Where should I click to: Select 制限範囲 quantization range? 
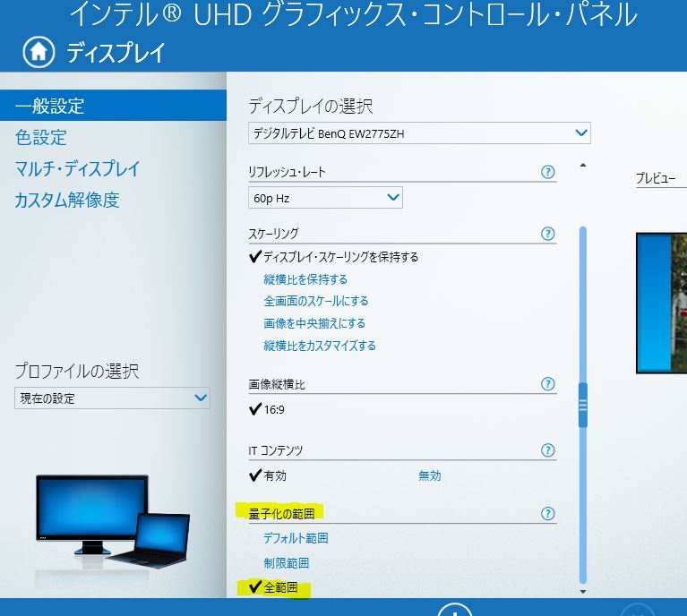(x=286, y=562)
